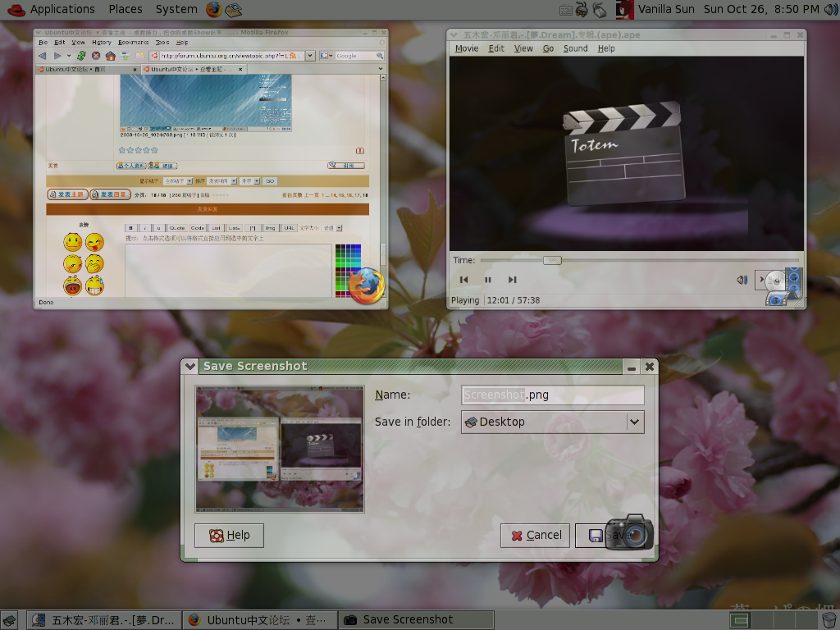Show the desktop using the bottom-left panel icon
840x630 pixels.
click(x=10, y=620)
